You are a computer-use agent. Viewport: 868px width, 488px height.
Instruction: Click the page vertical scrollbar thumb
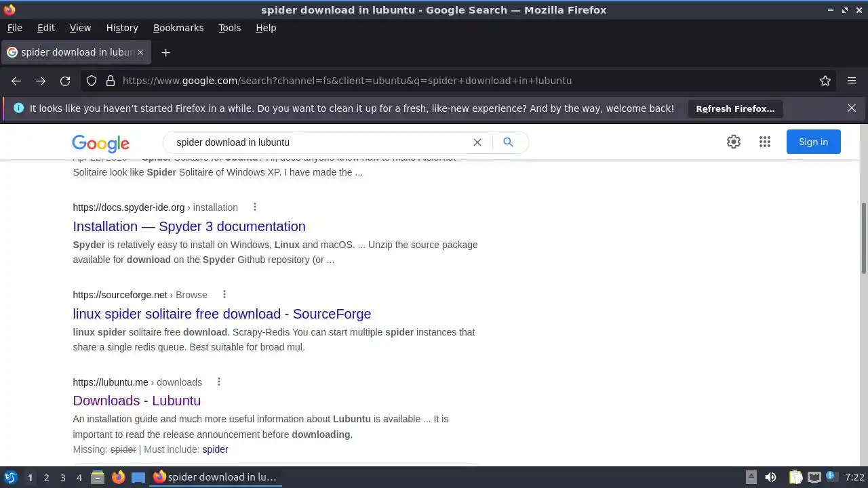[x=864, y=238]
